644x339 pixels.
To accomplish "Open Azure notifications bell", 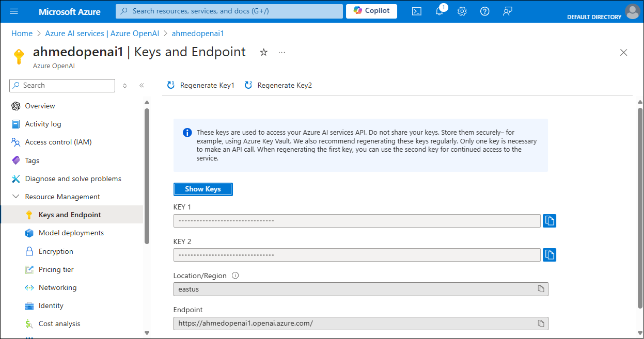I will point(439,11).
